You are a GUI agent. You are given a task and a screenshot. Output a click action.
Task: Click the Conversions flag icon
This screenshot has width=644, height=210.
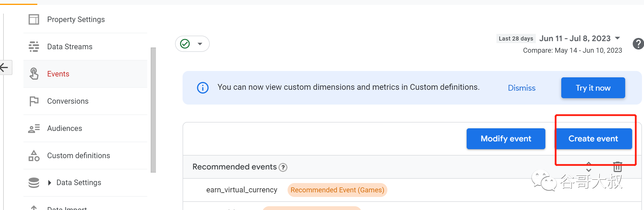[34, 101]
